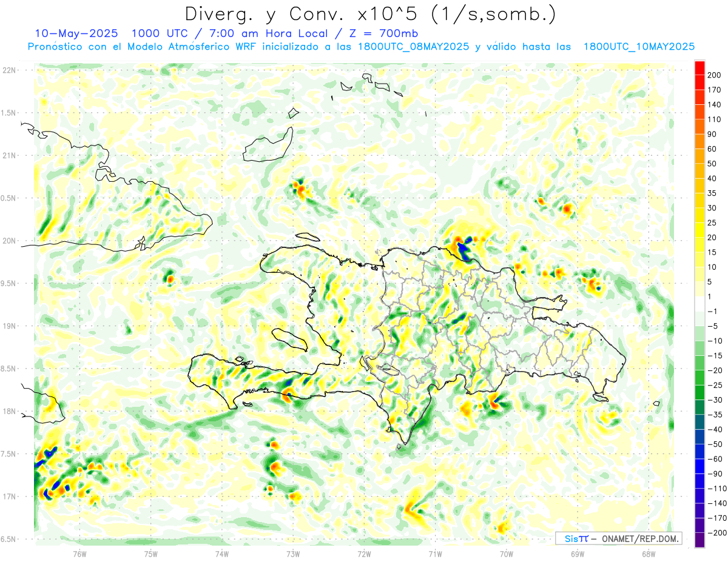
Task: Click the "72W" longitude label
Action: coord(364,553)
